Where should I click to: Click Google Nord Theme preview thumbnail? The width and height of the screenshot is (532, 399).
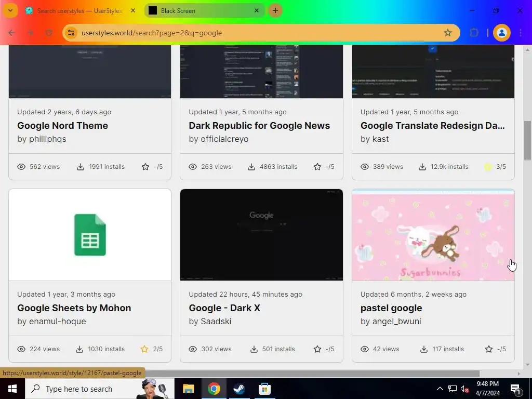click(90, 72)
